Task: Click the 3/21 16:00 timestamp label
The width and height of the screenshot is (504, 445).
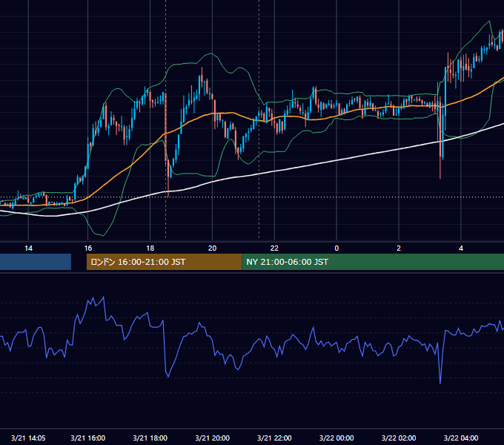Action: coord(87,438)
